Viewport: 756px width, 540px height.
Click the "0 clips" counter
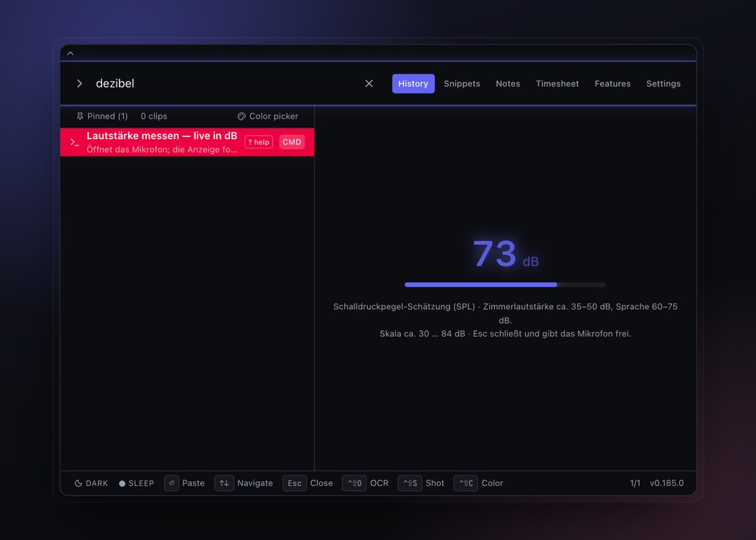tap(154, 116)
